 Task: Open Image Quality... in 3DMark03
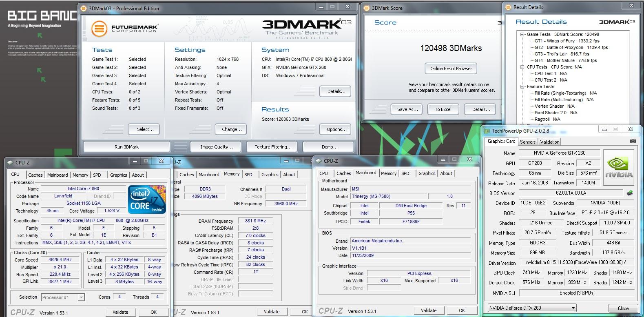pyautogui.click(x=217, y=147)
